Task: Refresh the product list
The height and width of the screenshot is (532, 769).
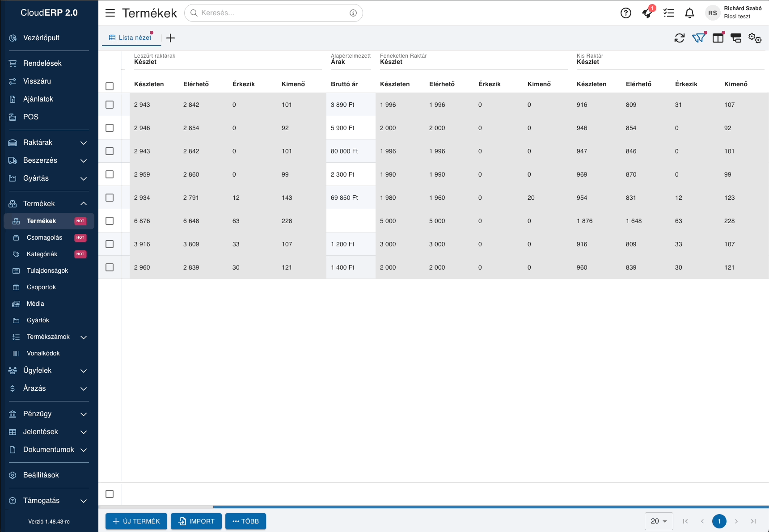Action: tap(680, 38)
